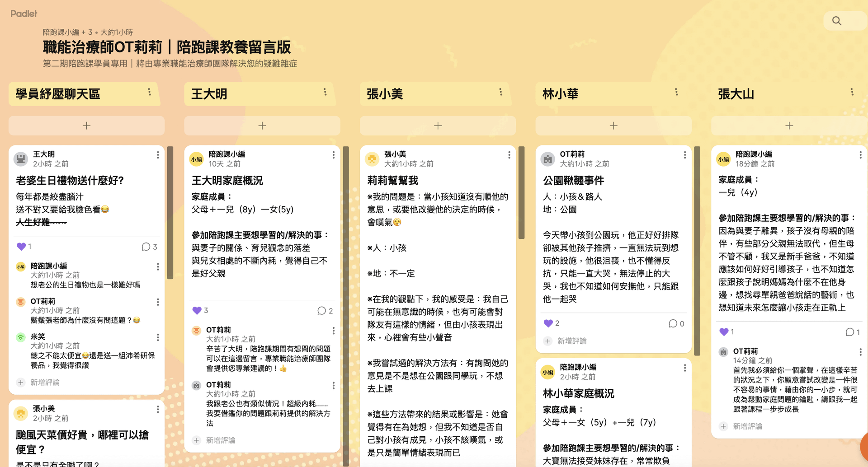
Task: Add a new post under 張大山 column
Action: point(789,126)
